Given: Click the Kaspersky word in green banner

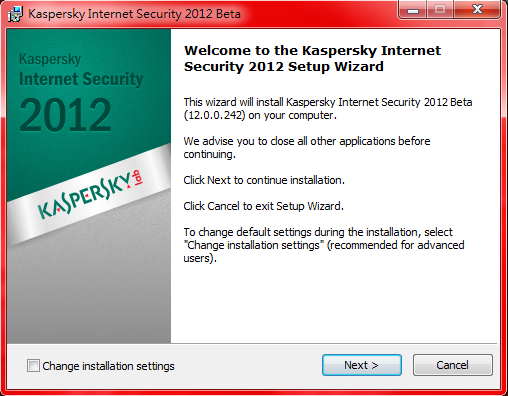Looking at the screenshot, I should tap(50, 59).
